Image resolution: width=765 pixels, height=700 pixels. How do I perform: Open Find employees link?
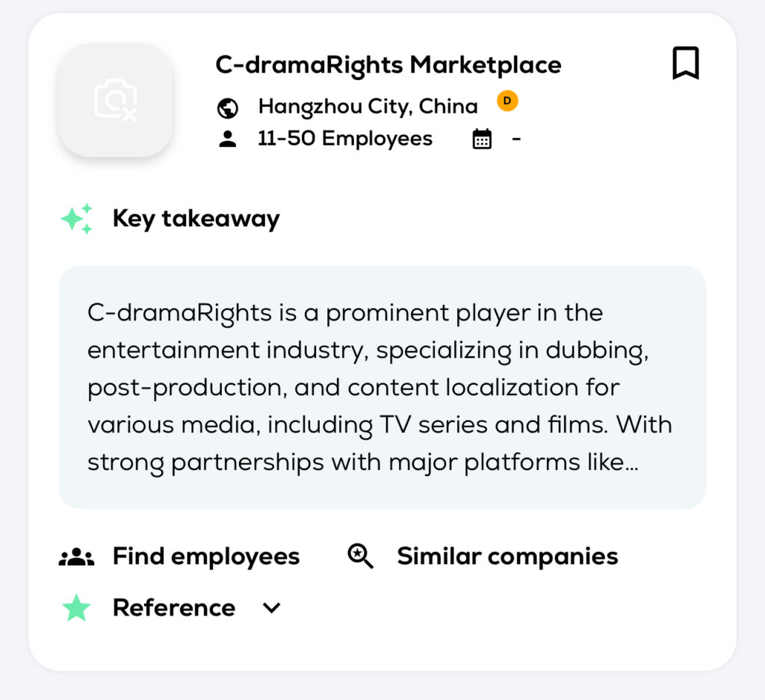pyautogui.click(x=205, y=557)
